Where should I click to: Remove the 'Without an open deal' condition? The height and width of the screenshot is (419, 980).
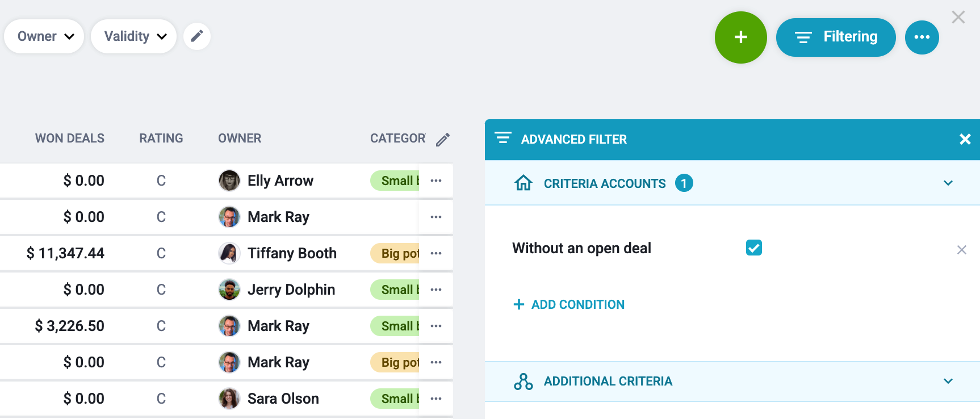click(x=961, y=250)
